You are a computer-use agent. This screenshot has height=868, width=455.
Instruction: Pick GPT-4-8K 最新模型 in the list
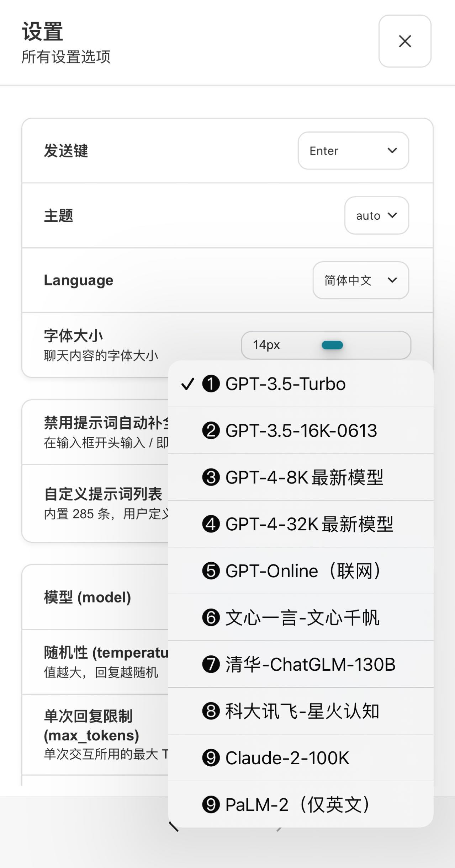[301, 477]
